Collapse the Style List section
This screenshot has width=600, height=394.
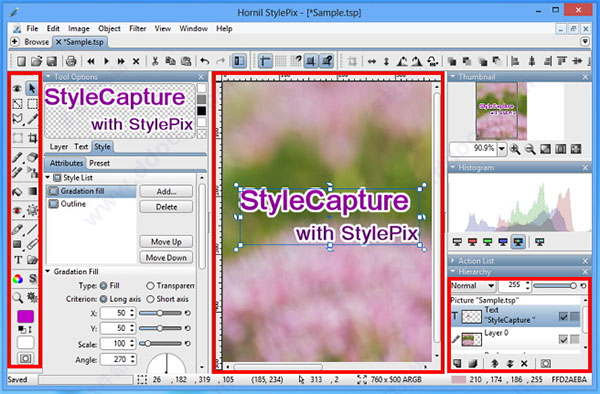[x=48, y=177]
